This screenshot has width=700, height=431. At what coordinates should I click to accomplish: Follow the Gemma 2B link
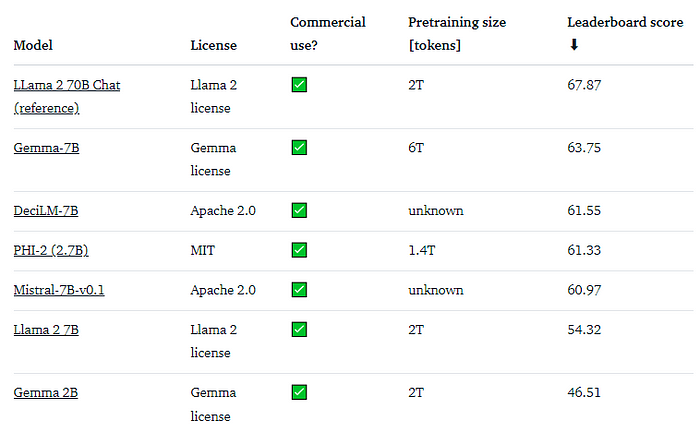46,393
